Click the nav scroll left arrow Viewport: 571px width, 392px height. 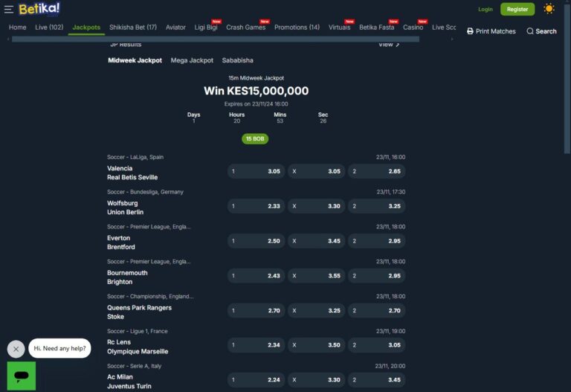(x=8, y=39)
